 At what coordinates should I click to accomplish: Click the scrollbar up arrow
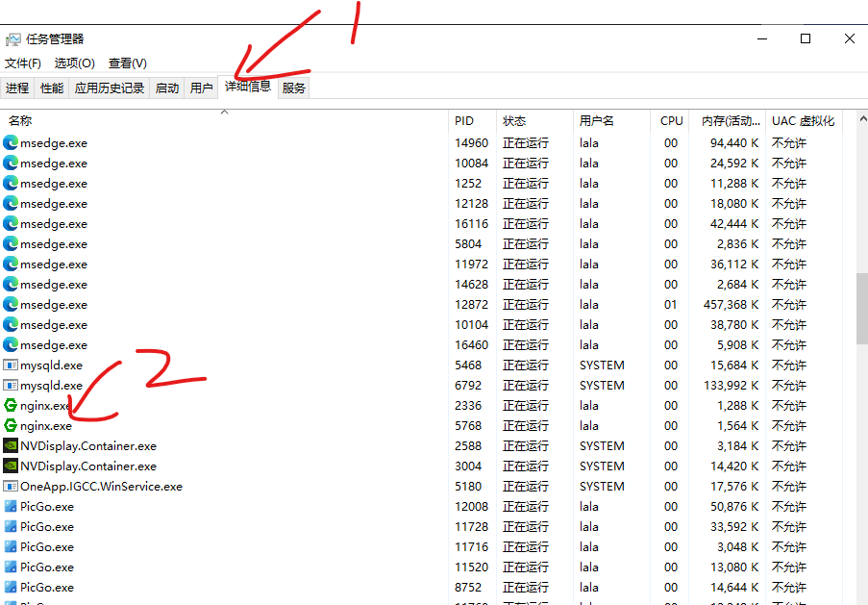click(x=862, y=118)
